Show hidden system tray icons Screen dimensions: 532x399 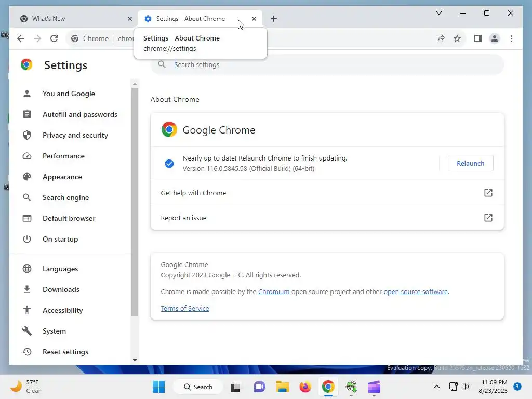(436, 387)
